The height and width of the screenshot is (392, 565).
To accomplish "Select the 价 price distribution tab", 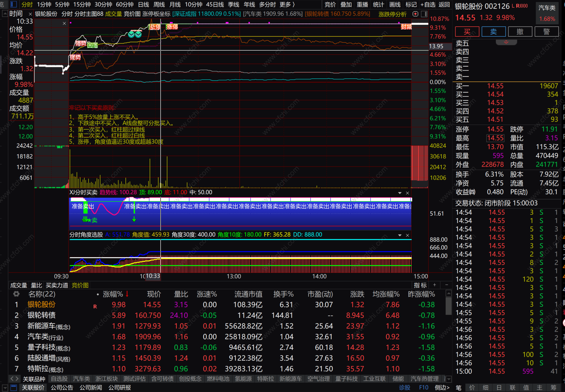I will coord(472,388).
